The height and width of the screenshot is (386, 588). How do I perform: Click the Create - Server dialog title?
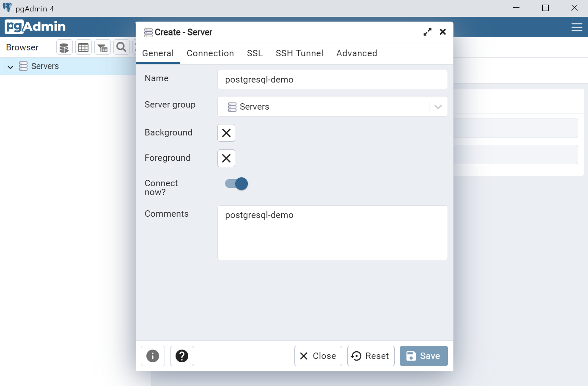click(184, 32)
